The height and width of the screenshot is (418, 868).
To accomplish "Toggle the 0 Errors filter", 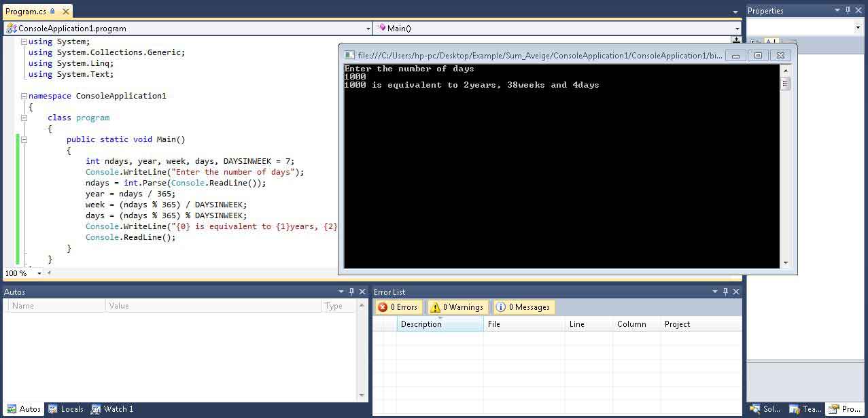I will click(x=398, y=307).
